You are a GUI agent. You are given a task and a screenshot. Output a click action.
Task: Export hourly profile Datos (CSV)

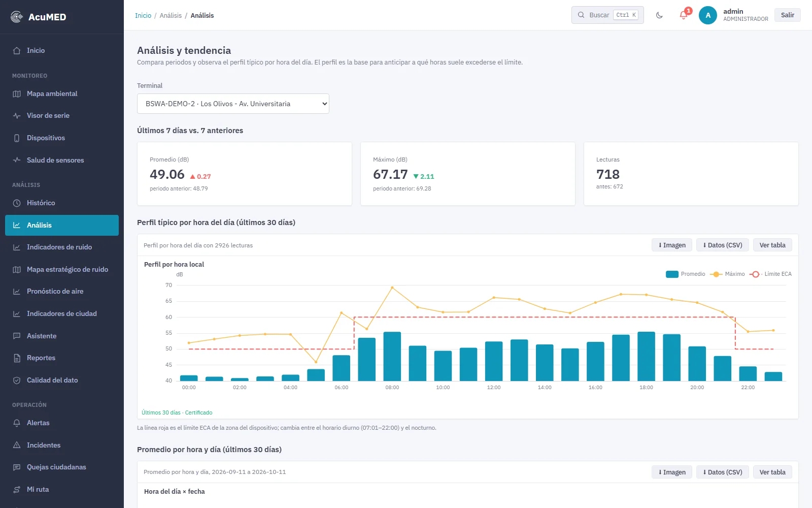tap(723, 245)
